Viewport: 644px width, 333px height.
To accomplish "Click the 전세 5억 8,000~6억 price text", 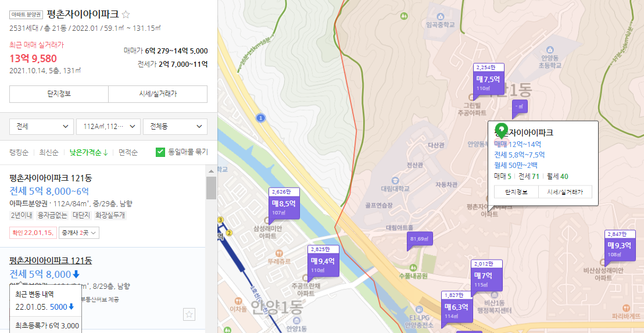I will pos(49,191).
